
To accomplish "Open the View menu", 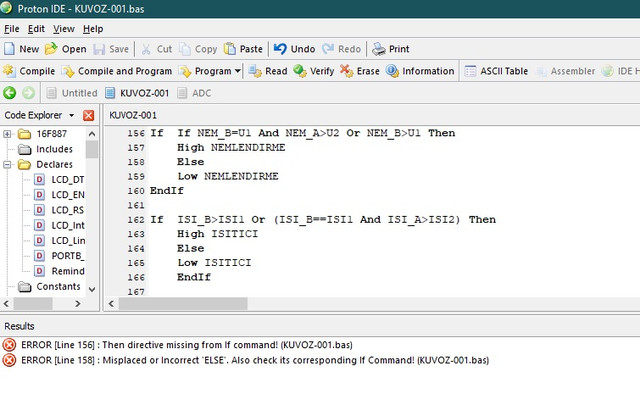I will pyautogui.click(x=64, y=29).
